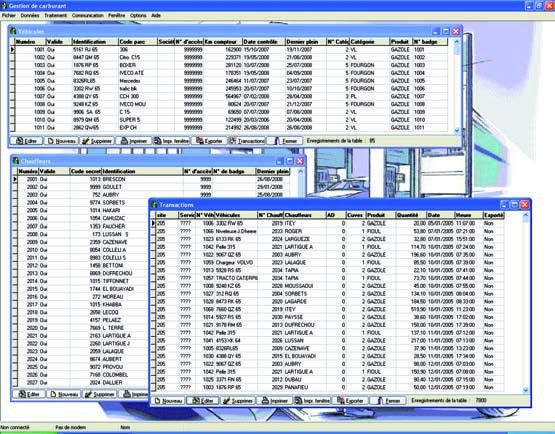
Task: Click Nouveau button in Véhicules window
Action: click(62, 141)
